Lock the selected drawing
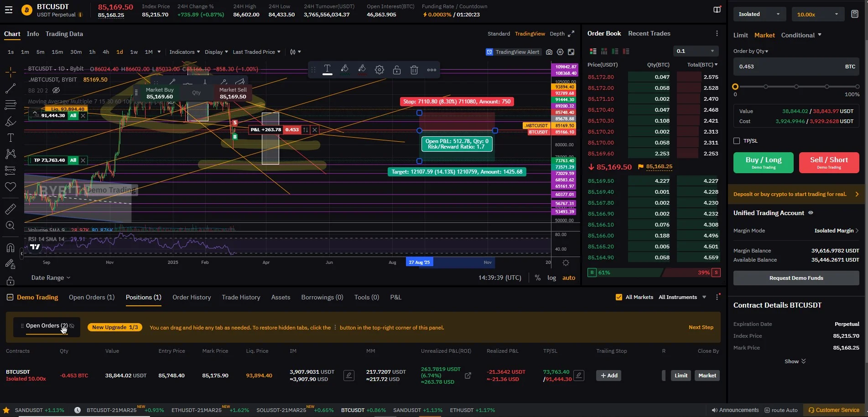This screenshot has height=417, width=868. click(397, 70)
